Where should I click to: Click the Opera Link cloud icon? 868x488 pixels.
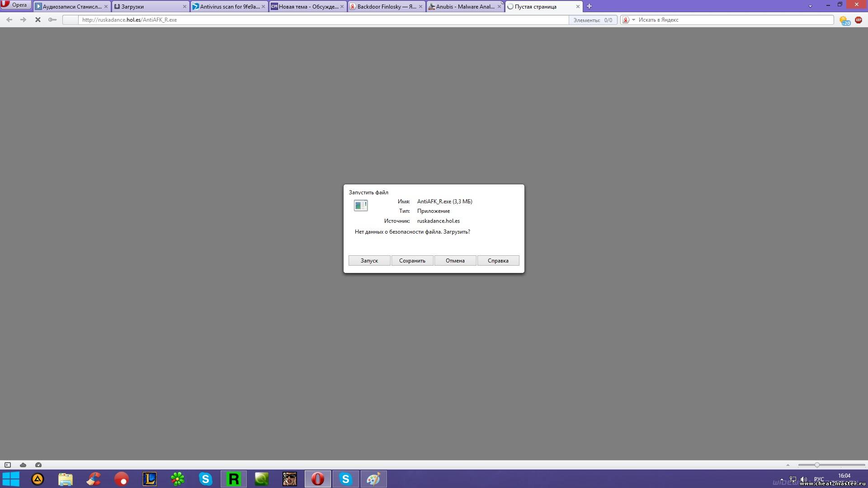click(x=23, y=465)
